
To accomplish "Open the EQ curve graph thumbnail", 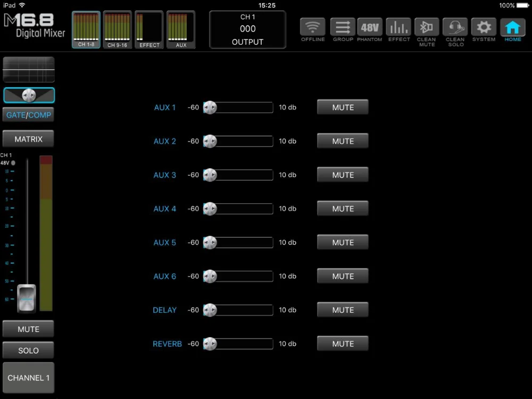I will point(29,70).
